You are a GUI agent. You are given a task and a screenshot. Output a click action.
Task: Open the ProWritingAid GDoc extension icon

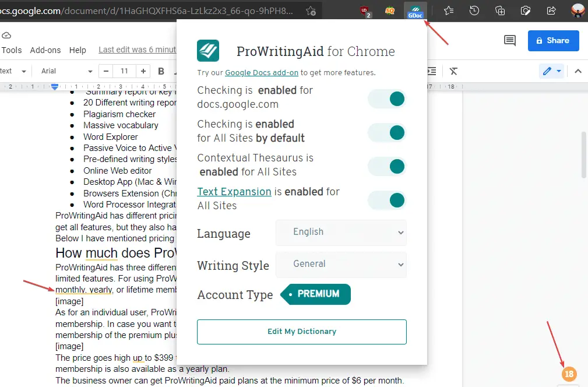tap(415, 10)
